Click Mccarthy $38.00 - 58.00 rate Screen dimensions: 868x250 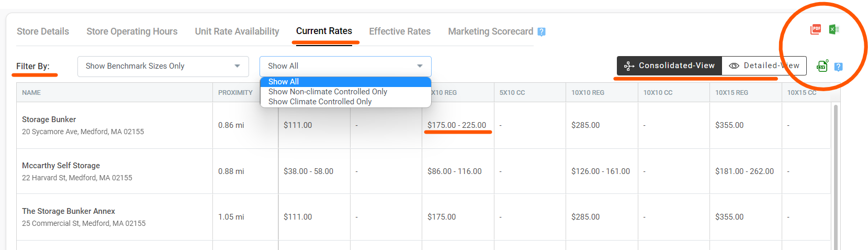tap(308, 171)
